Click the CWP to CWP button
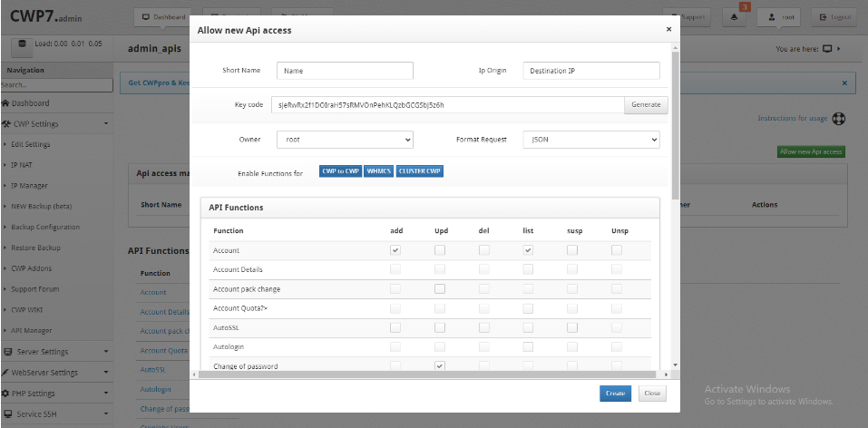Screen dimensions: 868x428 click(x=340, y=171)
